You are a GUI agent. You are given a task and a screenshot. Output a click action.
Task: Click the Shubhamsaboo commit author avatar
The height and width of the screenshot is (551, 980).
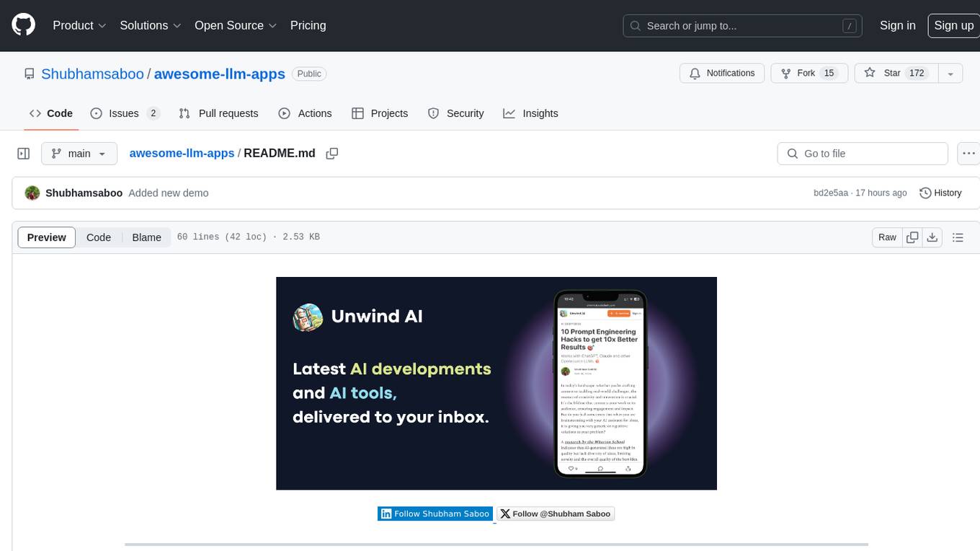pos(32,193)
